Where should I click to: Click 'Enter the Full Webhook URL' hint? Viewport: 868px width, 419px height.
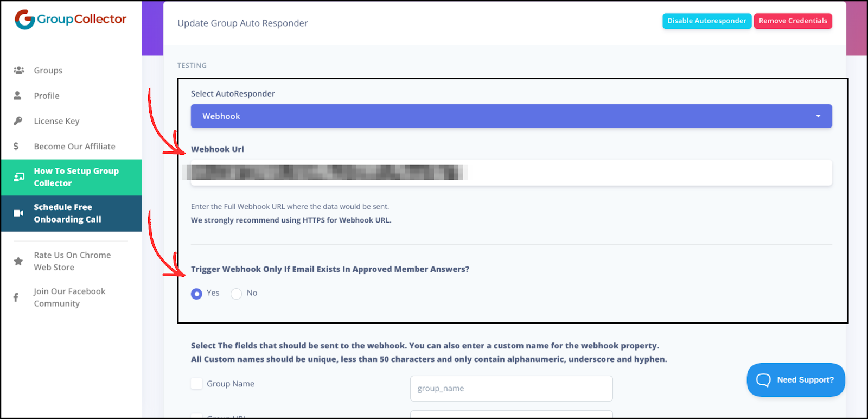(x=290, y=207)
